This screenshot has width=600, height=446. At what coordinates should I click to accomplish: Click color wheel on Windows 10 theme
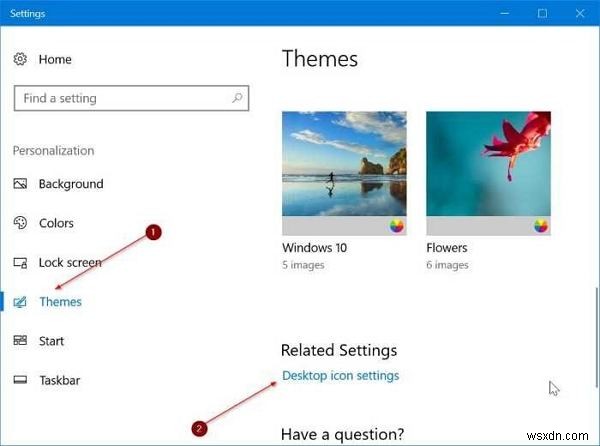pos(397,226)
